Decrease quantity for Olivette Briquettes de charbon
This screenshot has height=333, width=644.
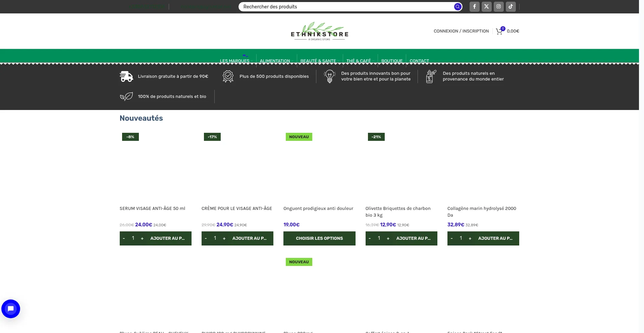[x=370, y=238]
